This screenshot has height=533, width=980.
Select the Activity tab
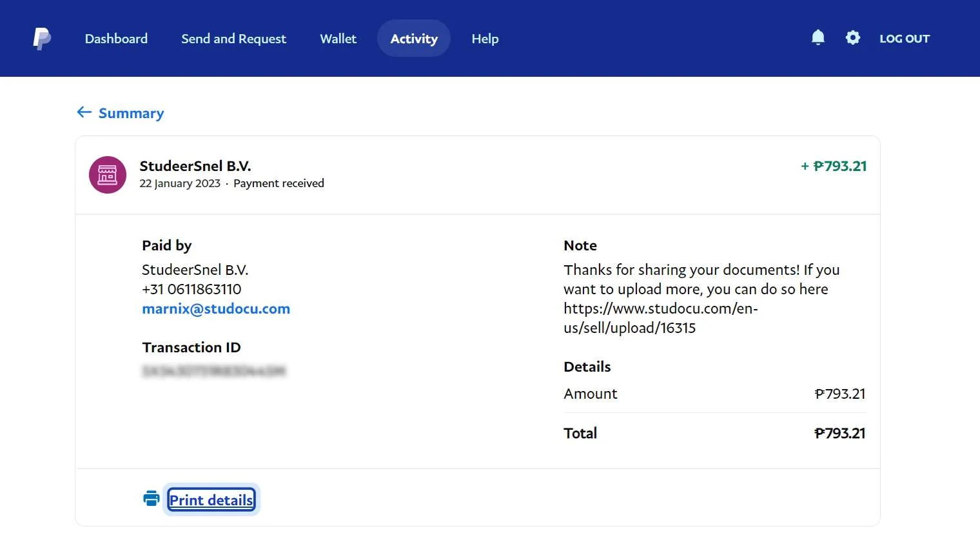[x=414, y=39]
